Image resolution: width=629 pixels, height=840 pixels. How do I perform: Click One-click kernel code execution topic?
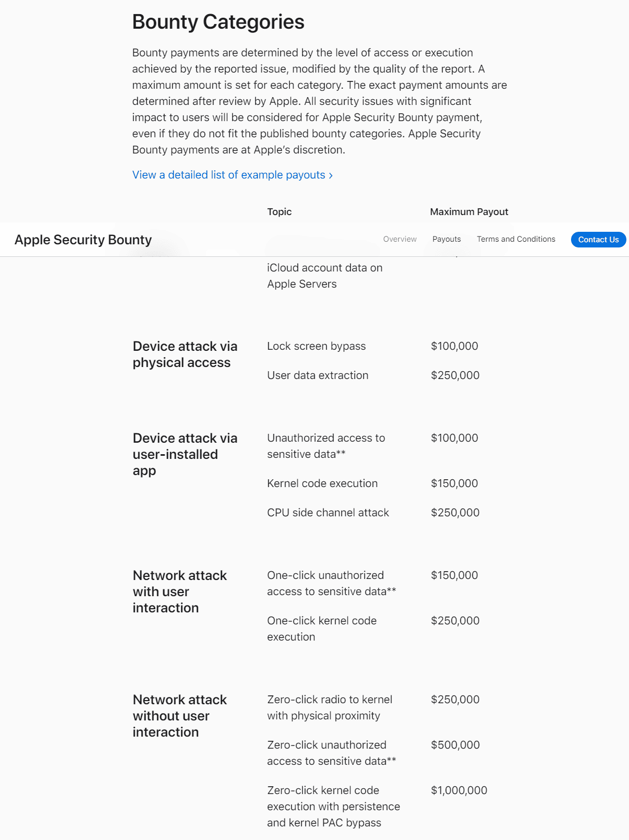tap(322, 629)
